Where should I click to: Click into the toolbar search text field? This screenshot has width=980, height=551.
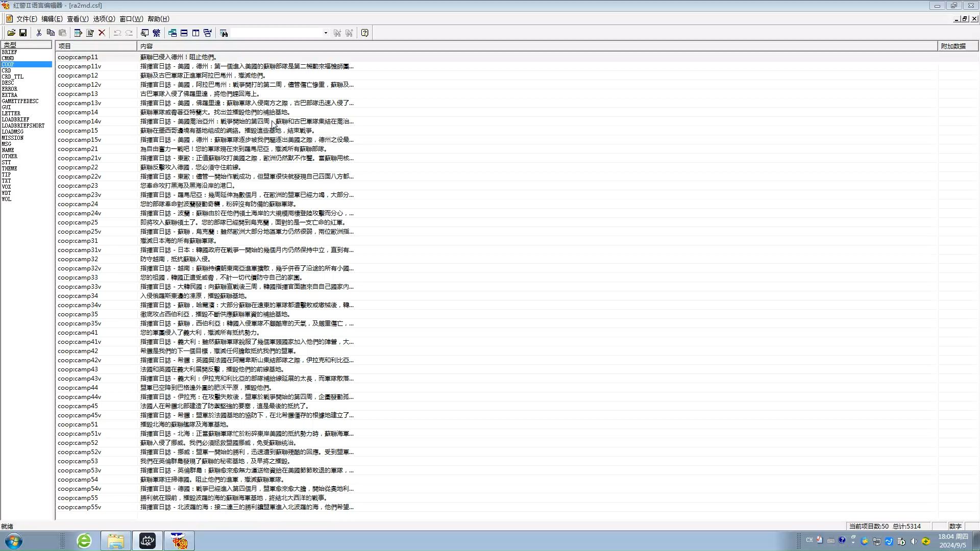point(276,33)
